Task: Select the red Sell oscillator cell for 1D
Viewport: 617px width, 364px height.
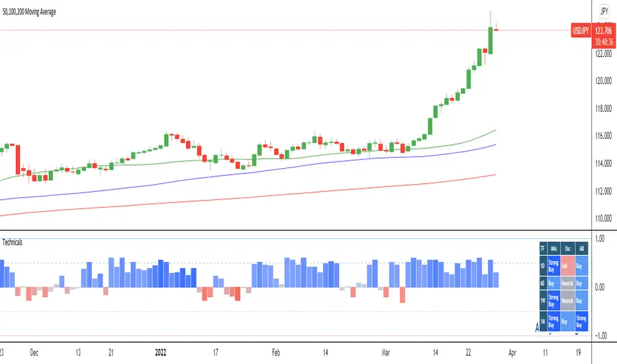Action: point(567,265)
